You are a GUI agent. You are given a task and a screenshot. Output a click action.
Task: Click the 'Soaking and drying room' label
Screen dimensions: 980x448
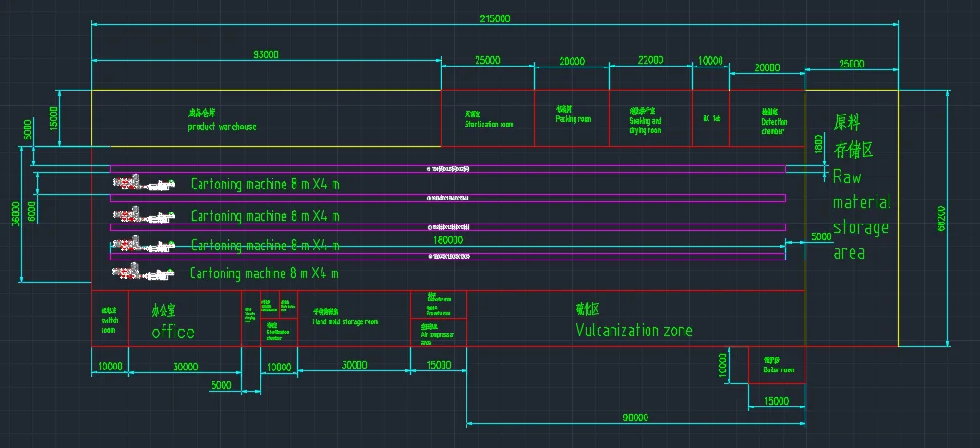tap(646, 126)
